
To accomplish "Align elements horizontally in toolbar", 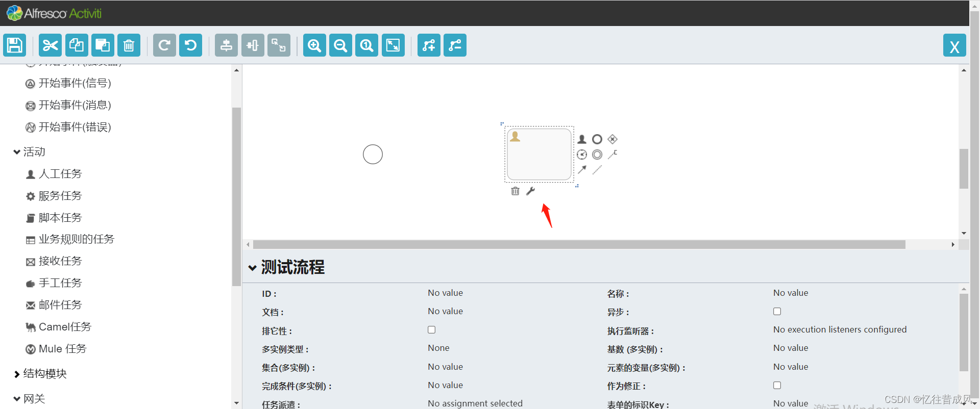I will point(253,45).
